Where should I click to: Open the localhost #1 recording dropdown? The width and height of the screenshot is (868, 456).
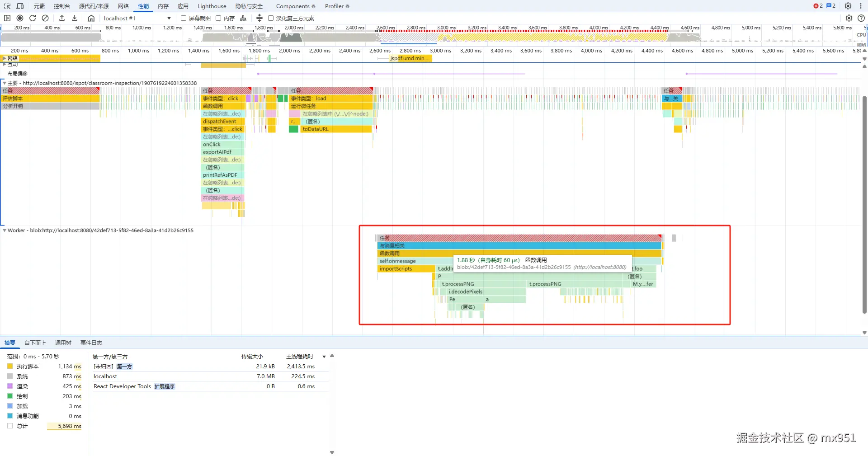pos(137,18)
